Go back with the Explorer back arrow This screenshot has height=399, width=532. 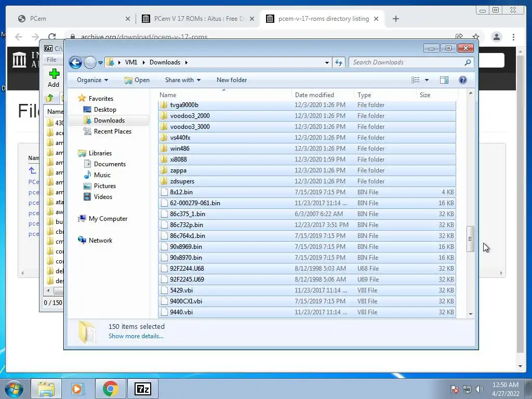coord(75,62)
